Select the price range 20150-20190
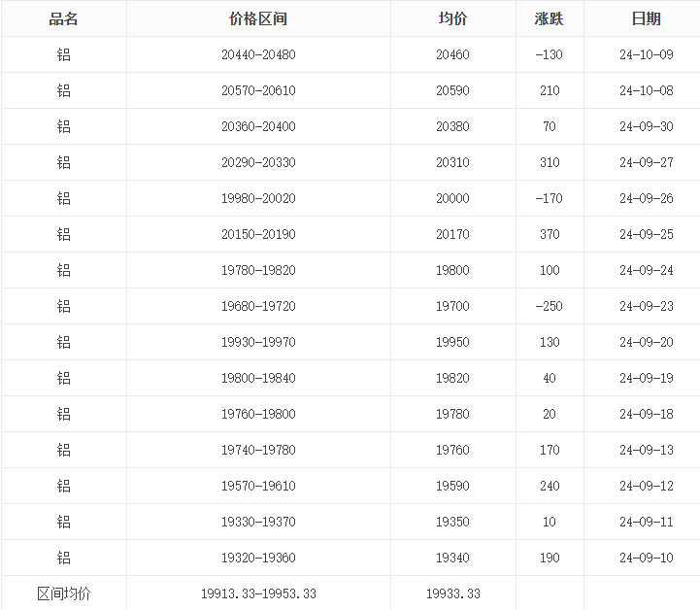 (258, 234)
